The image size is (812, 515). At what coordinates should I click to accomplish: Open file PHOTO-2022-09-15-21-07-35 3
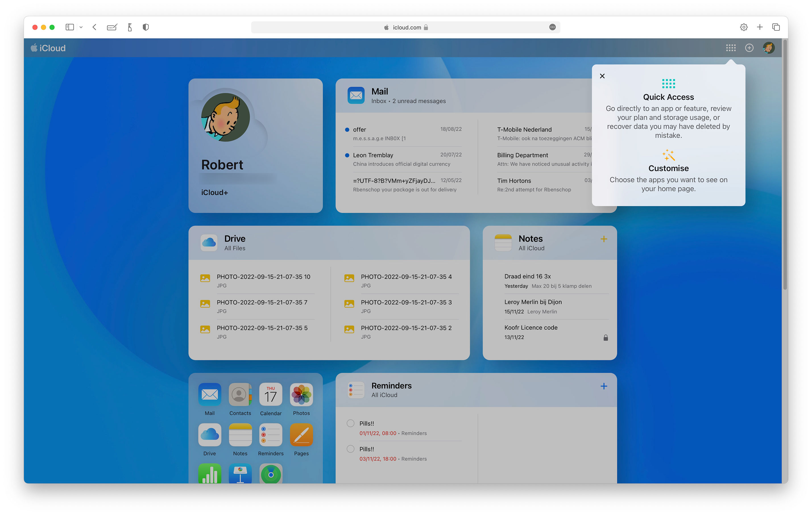point(401,306)
